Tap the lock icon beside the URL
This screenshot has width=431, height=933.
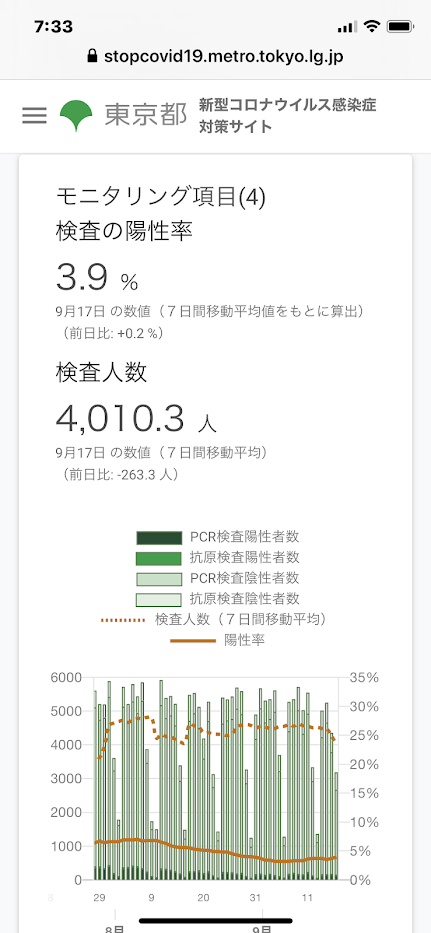tap(92, 57)
